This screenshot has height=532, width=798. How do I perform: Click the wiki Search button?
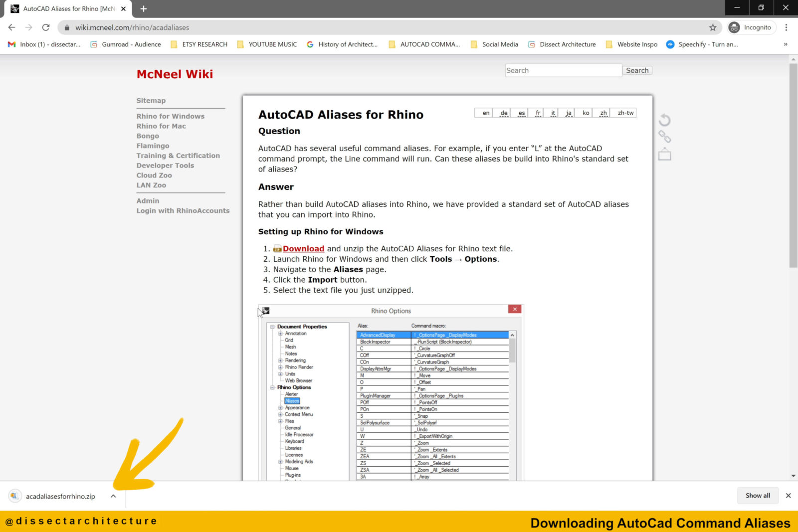tap(637, 70)
